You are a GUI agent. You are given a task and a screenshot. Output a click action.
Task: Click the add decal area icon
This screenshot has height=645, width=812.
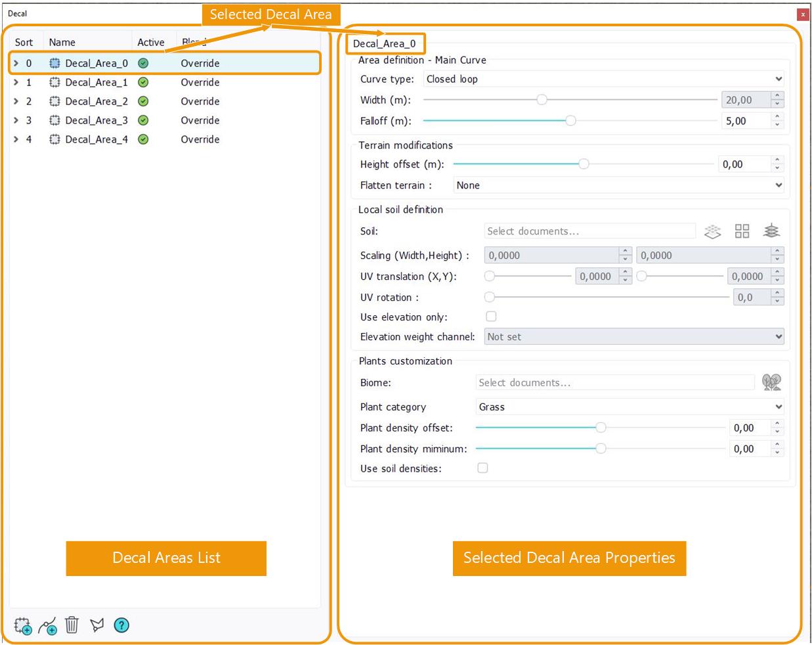tap(23, 625)
